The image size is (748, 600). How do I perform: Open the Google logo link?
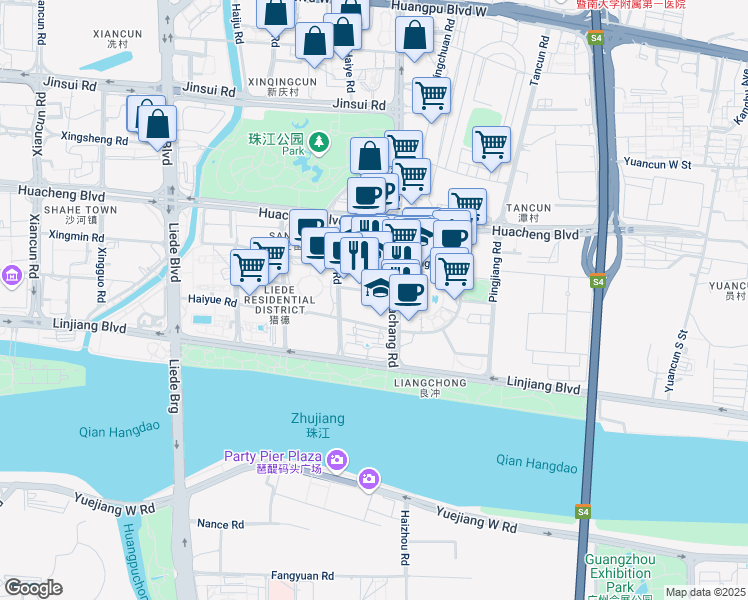pyautogui.click(x=33, y=588)
